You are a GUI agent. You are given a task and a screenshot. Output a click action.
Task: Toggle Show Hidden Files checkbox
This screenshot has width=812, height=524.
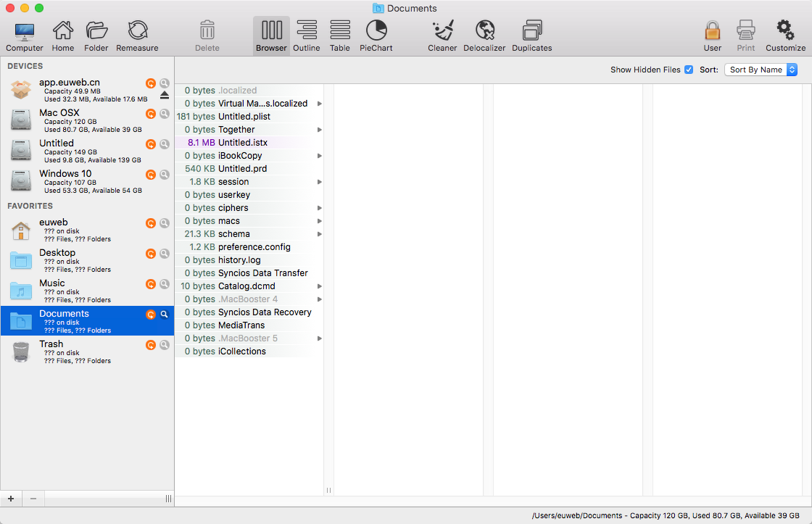pos(689,70)
